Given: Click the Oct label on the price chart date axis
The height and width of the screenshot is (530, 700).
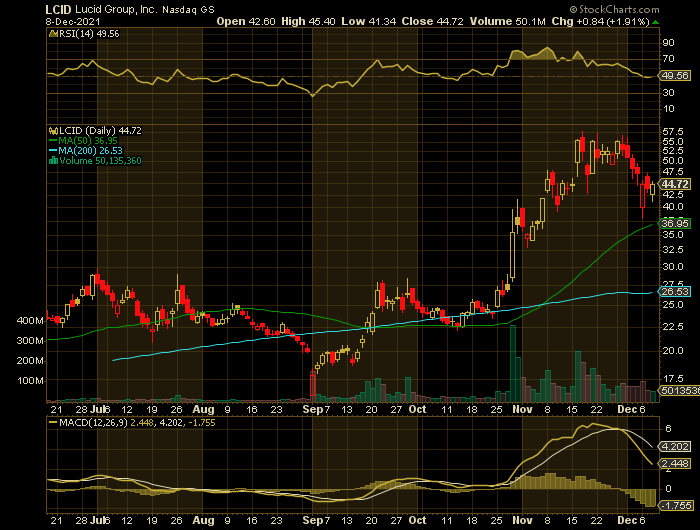Looking at the screenshot, I should pyautogui.click(x=417, y=409).
